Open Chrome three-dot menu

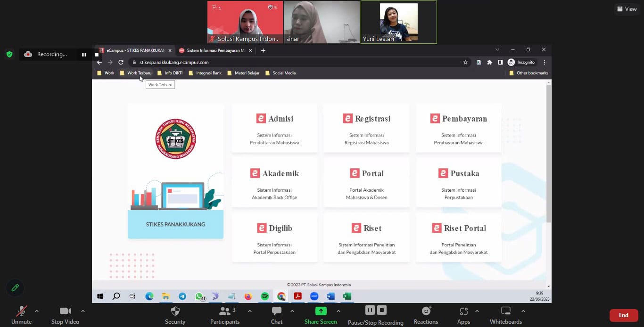coord(544,62)
